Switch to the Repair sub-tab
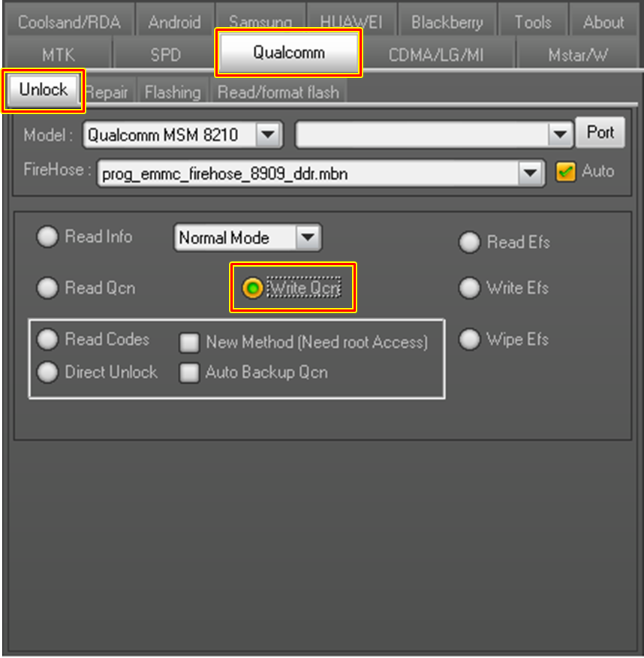This screenshot has height=658, width=644. pos(107,91)
